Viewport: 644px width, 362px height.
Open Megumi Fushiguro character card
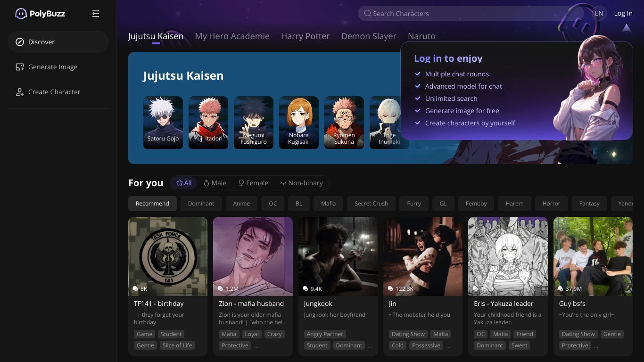254,123
